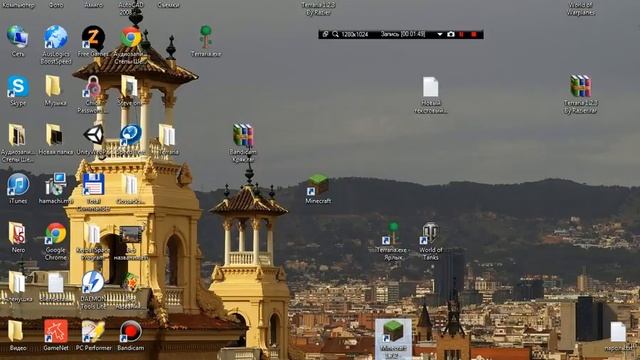Open Kerbal Space Program folder
Viewport: 640px width, 360px height.
[92, 233]
